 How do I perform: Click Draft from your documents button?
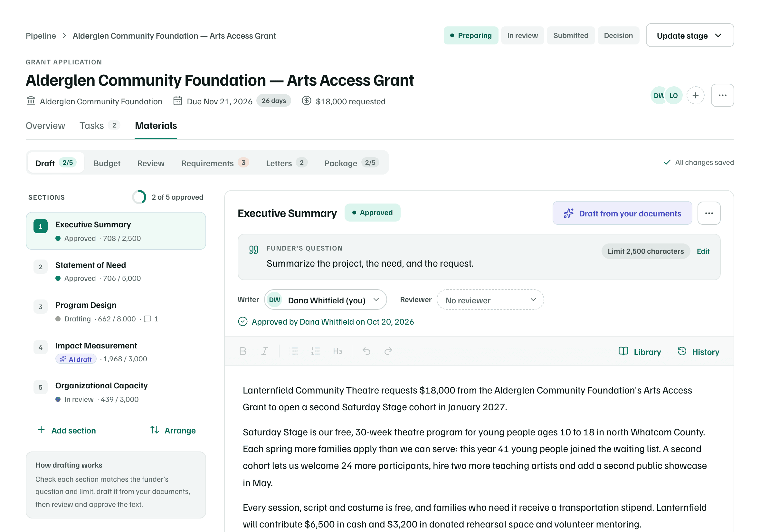pos(622,213)
